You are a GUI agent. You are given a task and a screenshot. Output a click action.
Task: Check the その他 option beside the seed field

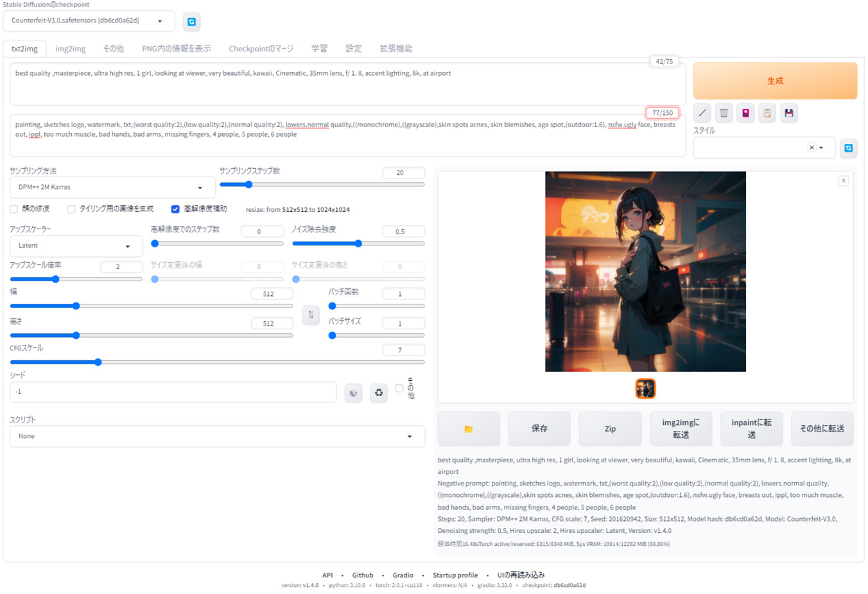(399, 388)
